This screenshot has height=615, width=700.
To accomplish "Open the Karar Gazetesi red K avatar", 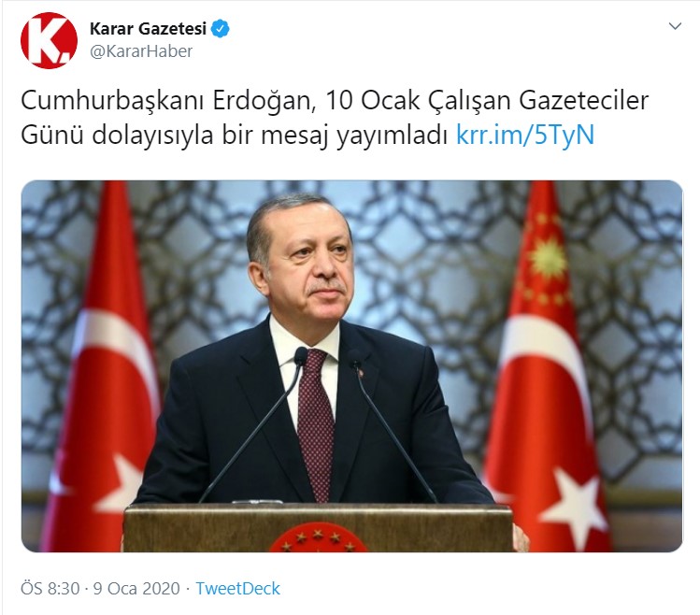I will [50, 40].
